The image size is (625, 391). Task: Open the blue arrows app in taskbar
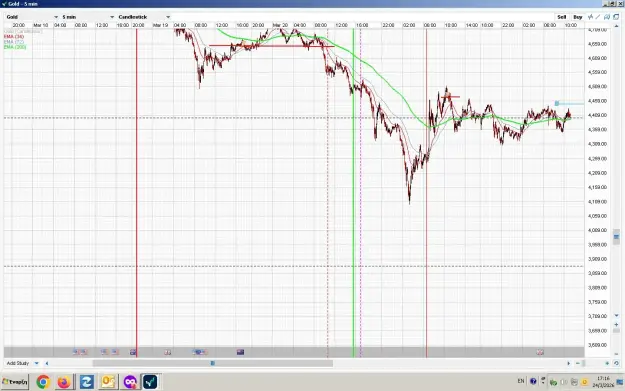(x=86, y=382)
